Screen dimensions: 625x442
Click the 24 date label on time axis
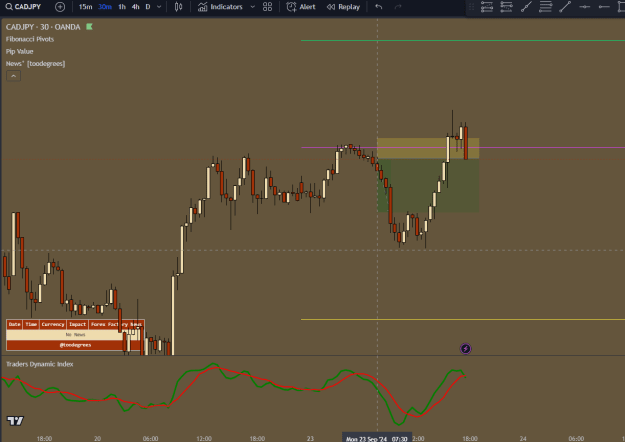pos(523,438)
